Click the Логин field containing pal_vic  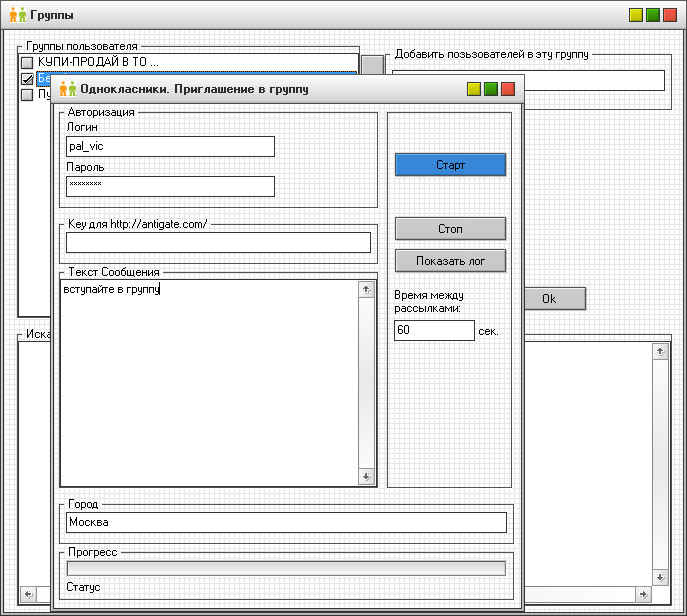coord(170,147)
